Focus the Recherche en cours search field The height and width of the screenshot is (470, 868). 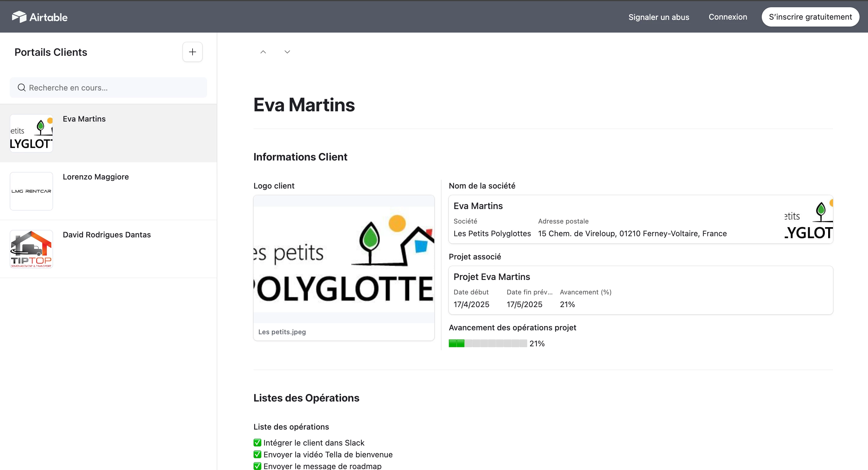coord(109,87)
